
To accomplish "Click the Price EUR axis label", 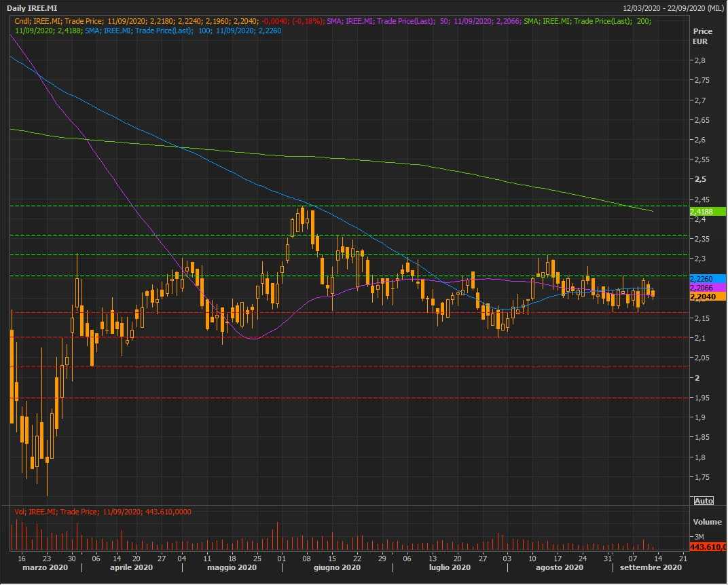I will [702, 37].
